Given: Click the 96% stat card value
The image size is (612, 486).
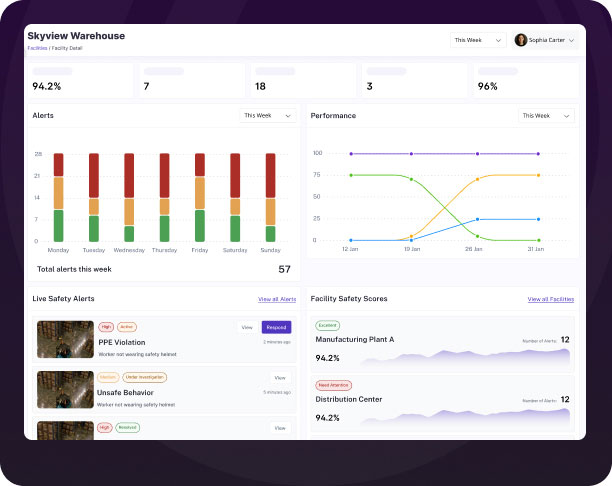Looking at the screenshot, I should click(x=487, y=86).
